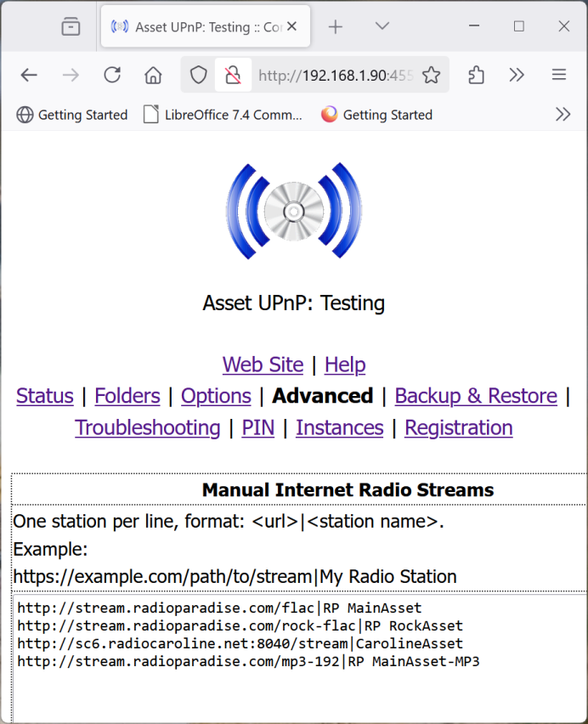Go to the Backup & Restore page
Image resolution: width=588 pixels, height=724 pixels.
click(476, 396)
